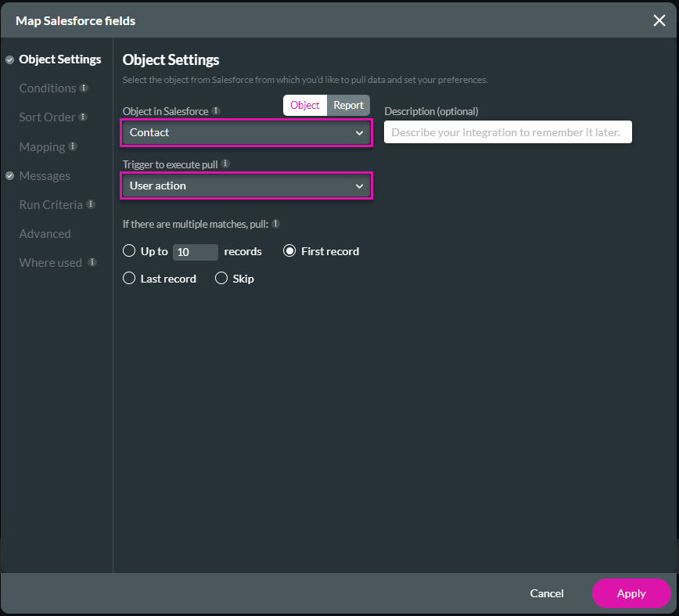Select the Last record radio button
Viewport: 679px width, 616px height.
pyautogui.click(x=129, y=279)
